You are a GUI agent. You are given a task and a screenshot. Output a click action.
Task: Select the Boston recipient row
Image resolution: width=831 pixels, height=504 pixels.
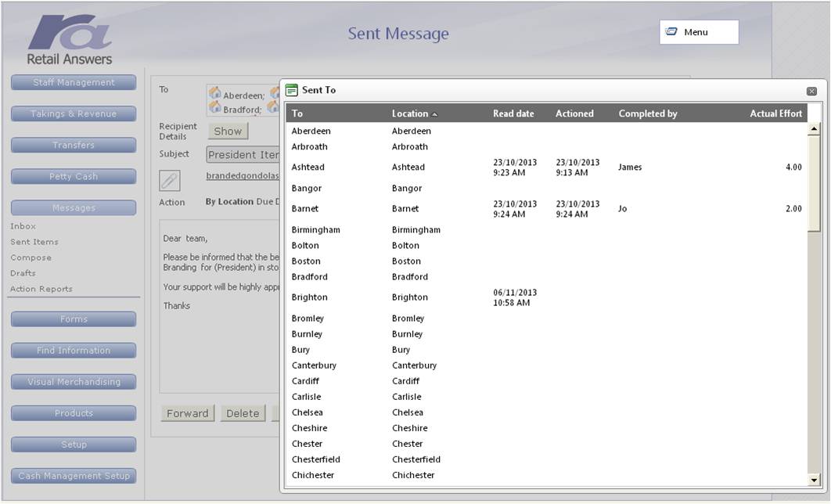[546, 261]
